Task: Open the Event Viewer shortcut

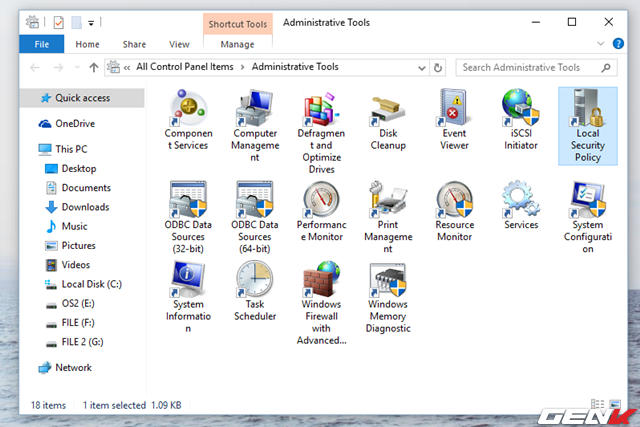Action: (x=454, y=120)
